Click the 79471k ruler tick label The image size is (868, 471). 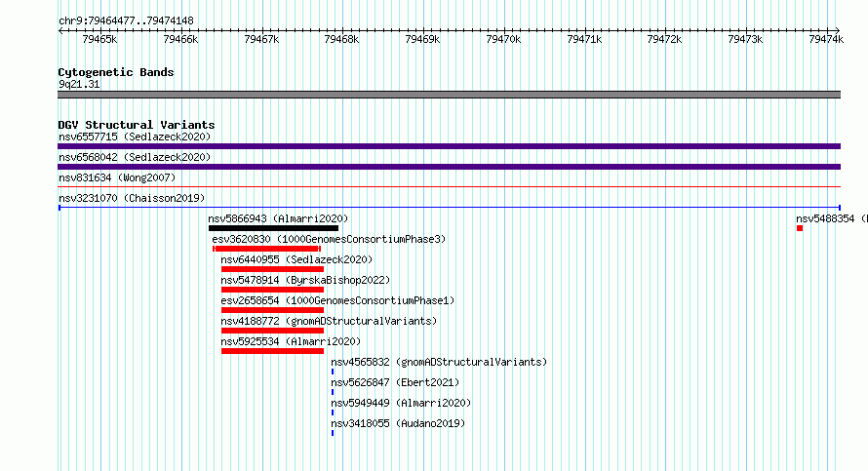click(x=584, y=39)
